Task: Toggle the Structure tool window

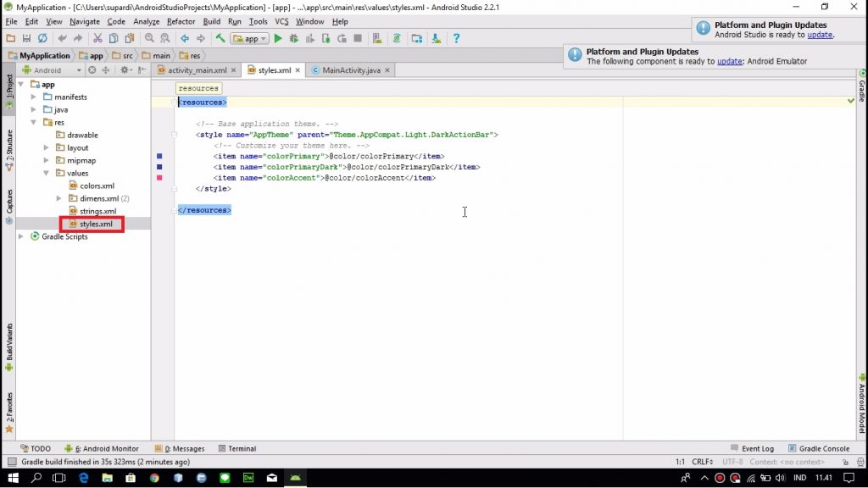Action: tap(9, 145)
